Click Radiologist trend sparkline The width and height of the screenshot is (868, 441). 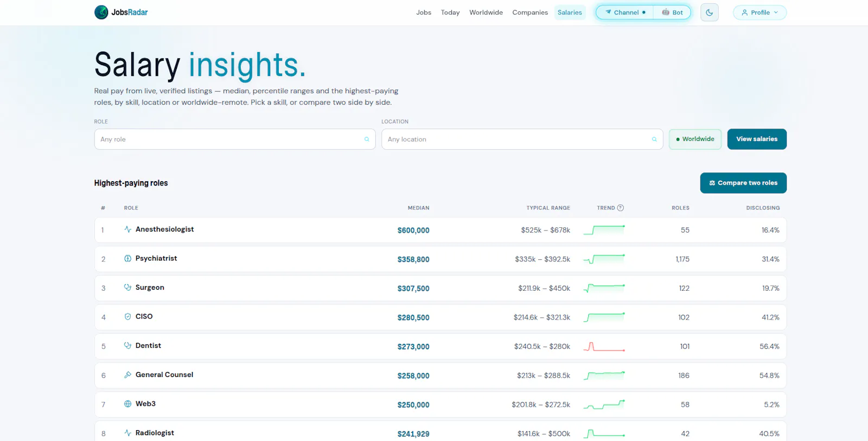tap(604, 433)
